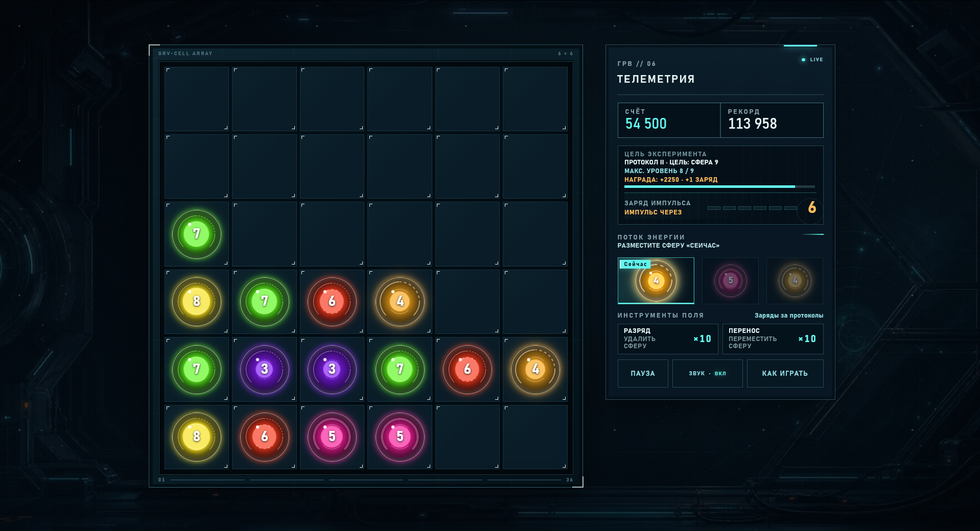Activate the ПЕРЕНОС move-sphere tool
This screenshot has width=980, height=531.
click(773, 339)
